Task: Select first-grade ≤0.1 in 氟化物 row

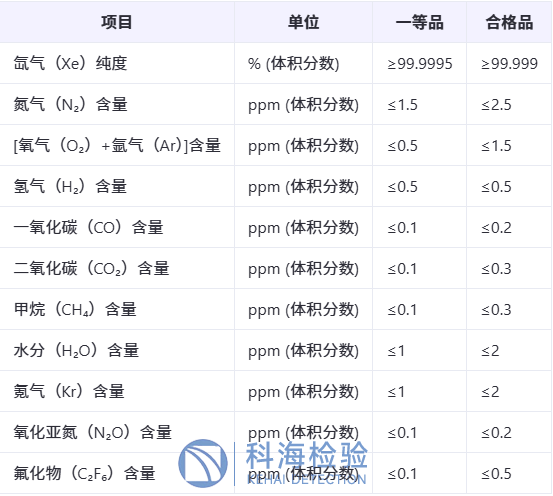Action: (x=402, y=473)
